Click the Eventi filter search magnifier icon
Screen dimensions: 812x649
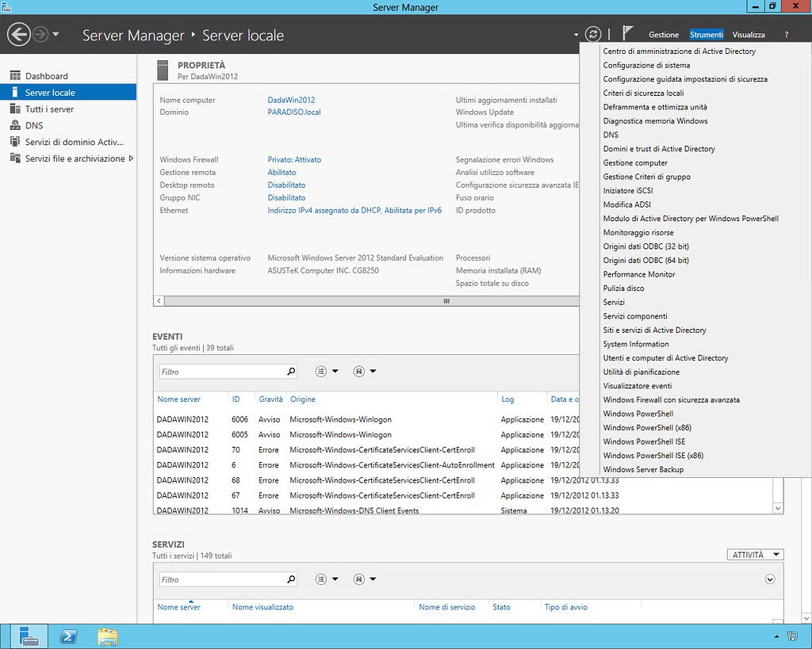pos(291,371)
